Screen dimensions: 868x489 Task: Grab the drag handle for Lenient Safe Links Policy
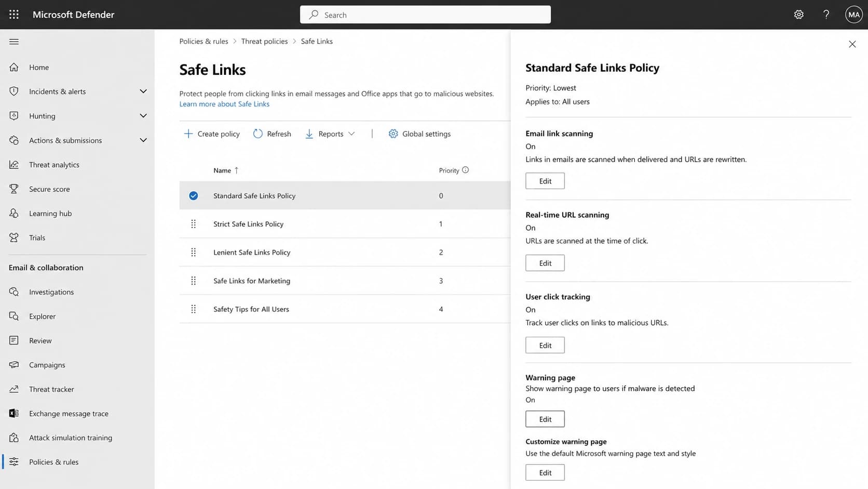[193, 253]
